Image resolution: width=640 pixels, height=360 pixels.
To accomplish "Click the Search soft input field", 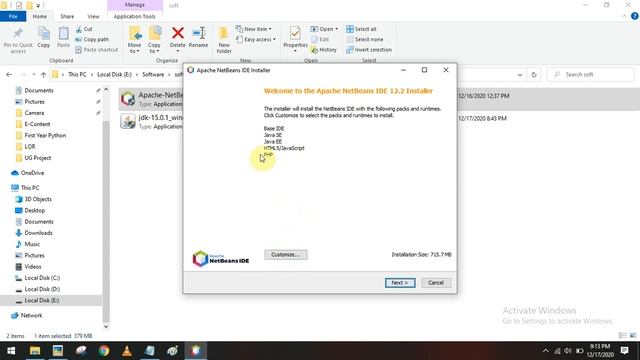I will coord(591,75).
